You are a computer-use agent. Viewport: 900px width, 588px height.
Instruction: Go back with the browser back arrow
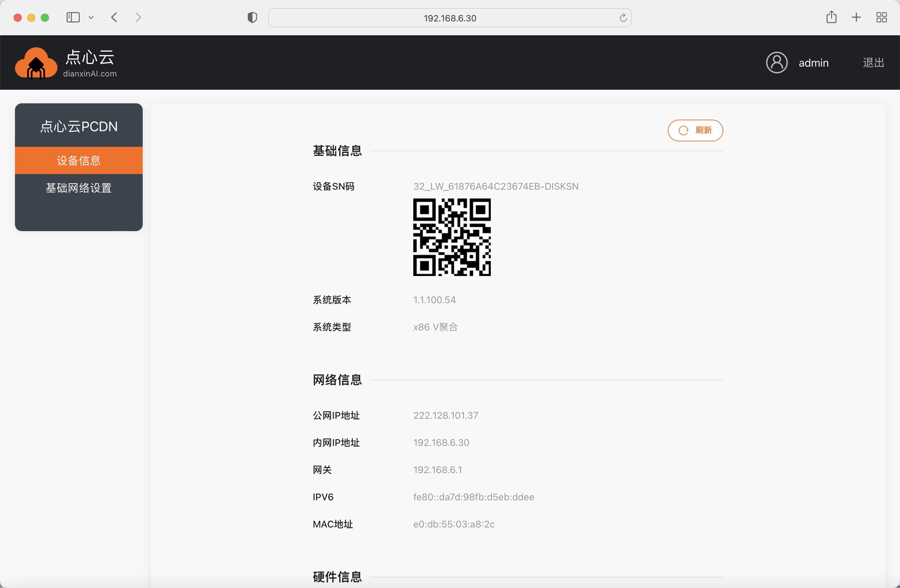[x=114, y=17]
